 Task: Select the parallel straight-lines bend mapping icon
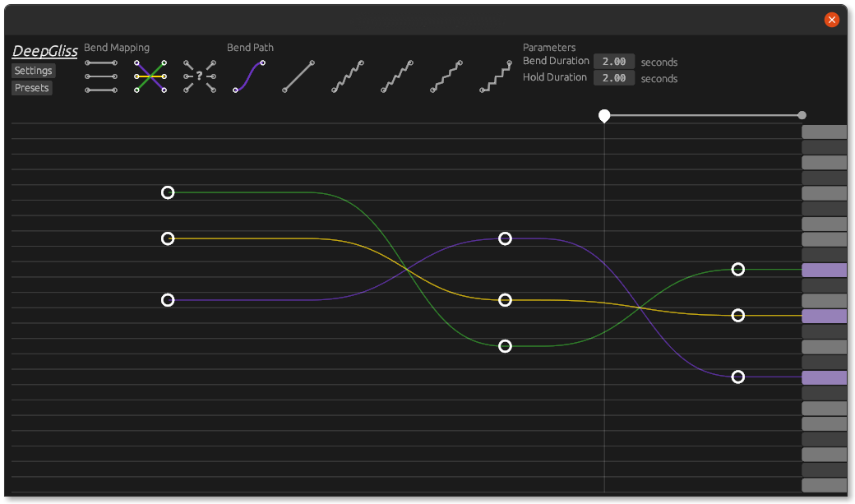[x=101, y=76]
